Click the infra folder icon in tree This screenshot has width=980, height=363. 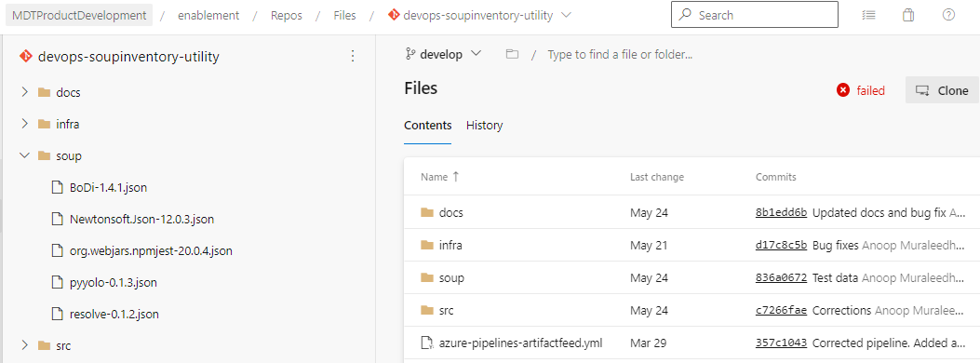tap(44, 124)
